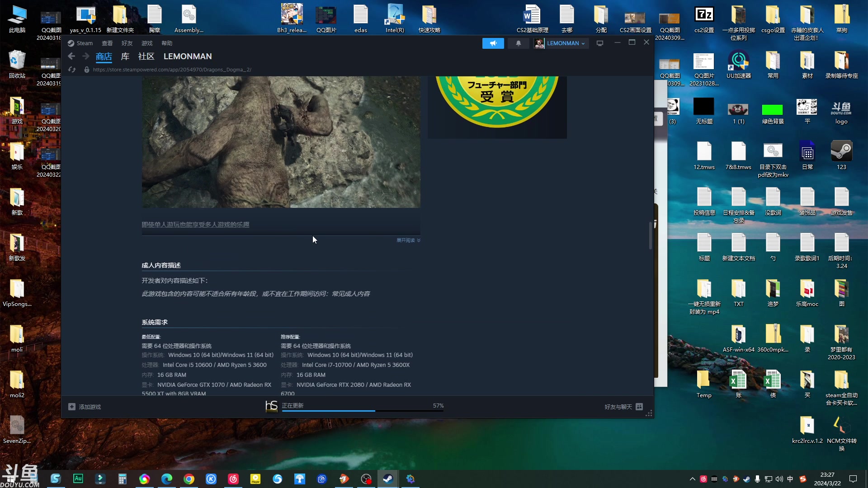Image resolution: width=868 pixels, height=488 pixels.
Task: Click the store URL address bar
Action: (172, 70)
